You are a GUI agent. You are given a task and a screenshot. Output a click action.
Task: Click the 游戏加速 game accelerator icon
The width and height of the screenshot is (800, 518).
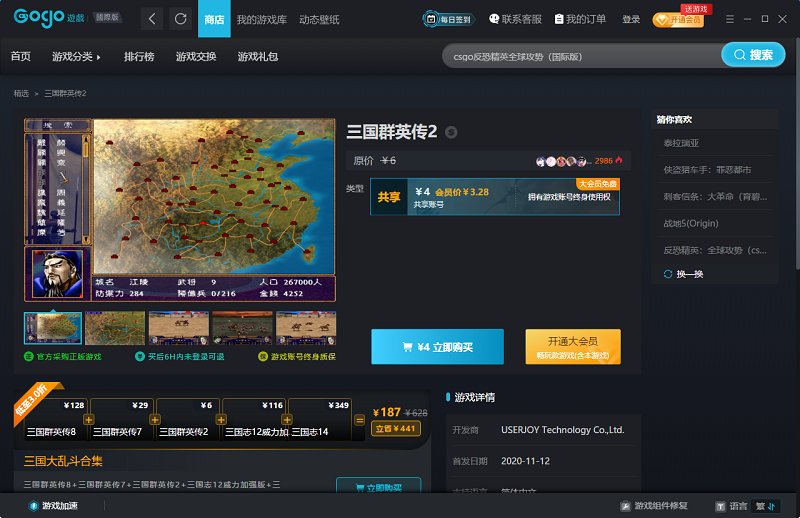coord(34,506)
